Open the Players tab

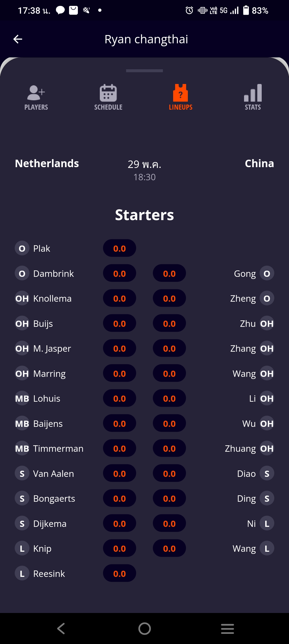point(36,97)
